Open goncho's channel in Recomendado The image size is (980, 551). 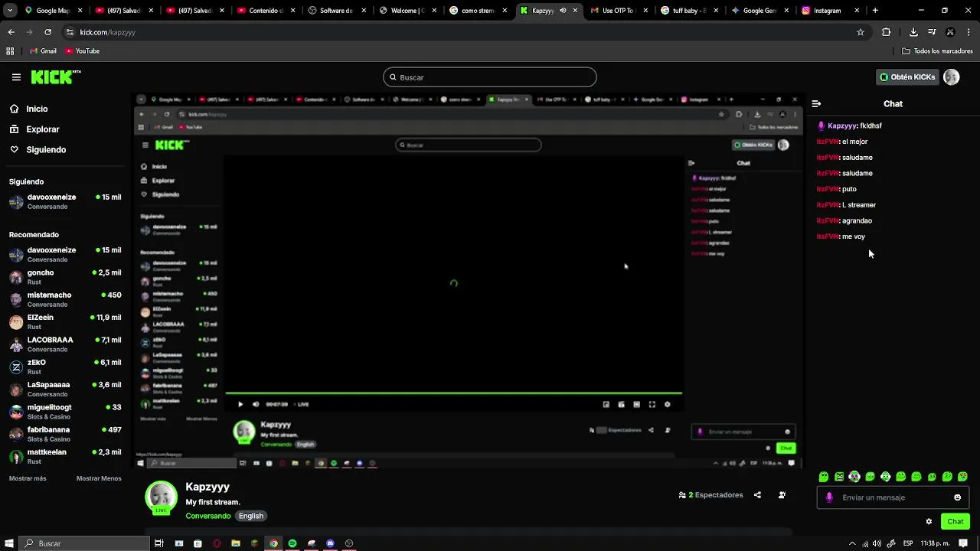[x=65, y=277]
